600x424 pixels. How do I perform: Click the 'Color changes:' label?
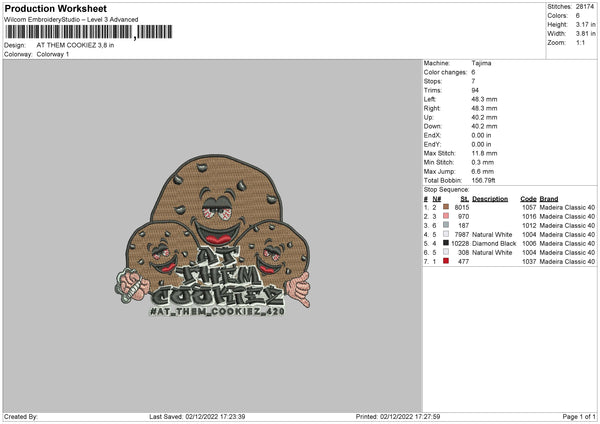click(x=445, y=72)
